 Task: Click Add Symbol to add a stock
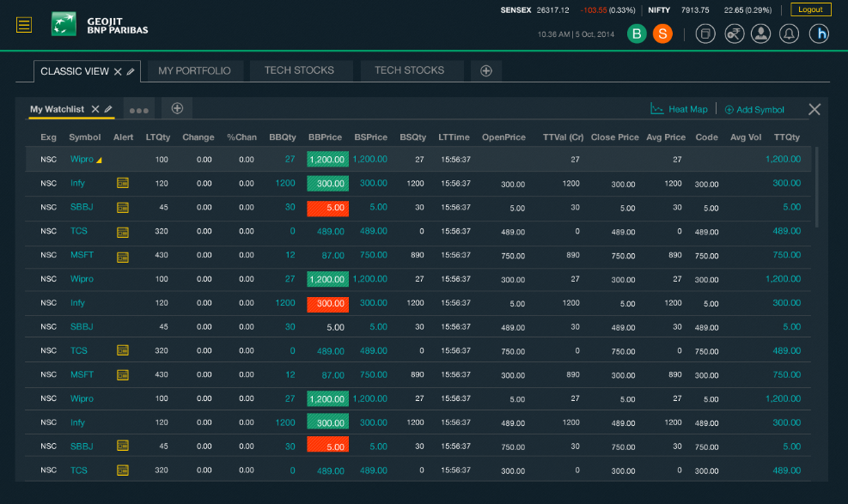754,110
